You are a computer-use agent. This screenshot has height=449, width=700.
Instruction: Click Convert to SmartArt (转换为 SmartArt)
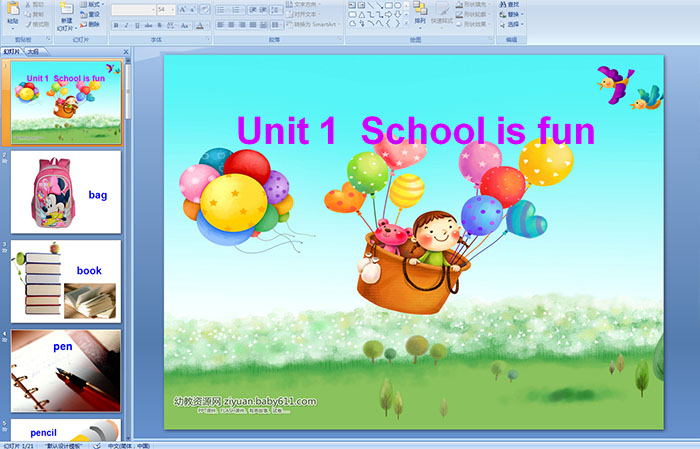[314, 24]
